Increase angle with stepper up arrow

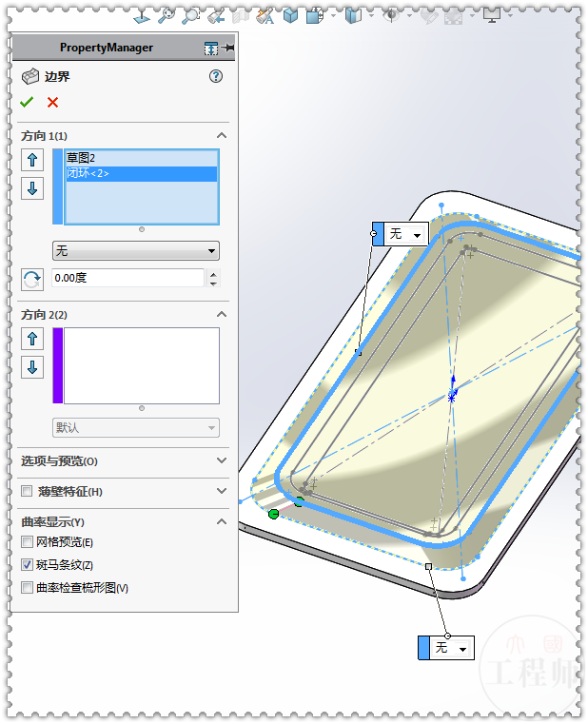(x=213, y=274)
